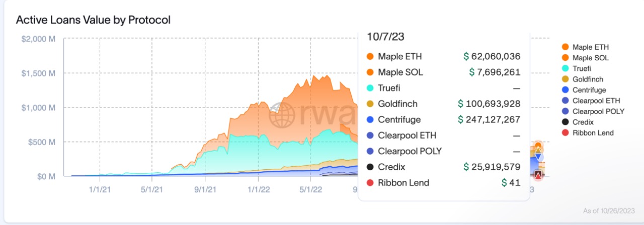
Task: Click Centrifuge value $247,127,267 in tooltip
Action: click(489, 120)
